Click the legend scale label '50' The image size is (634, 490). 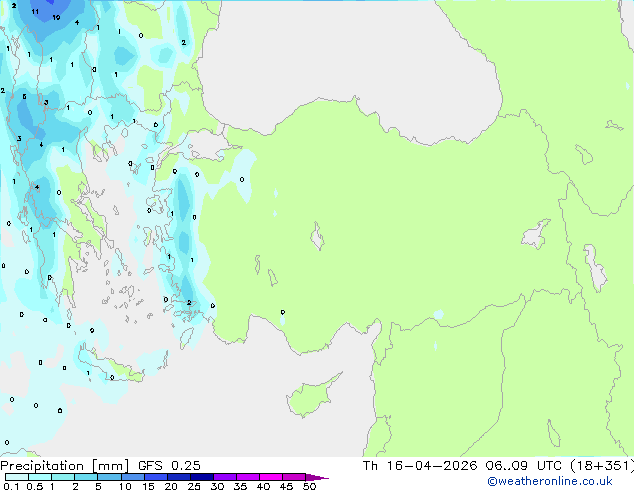(x=309, y=486)
